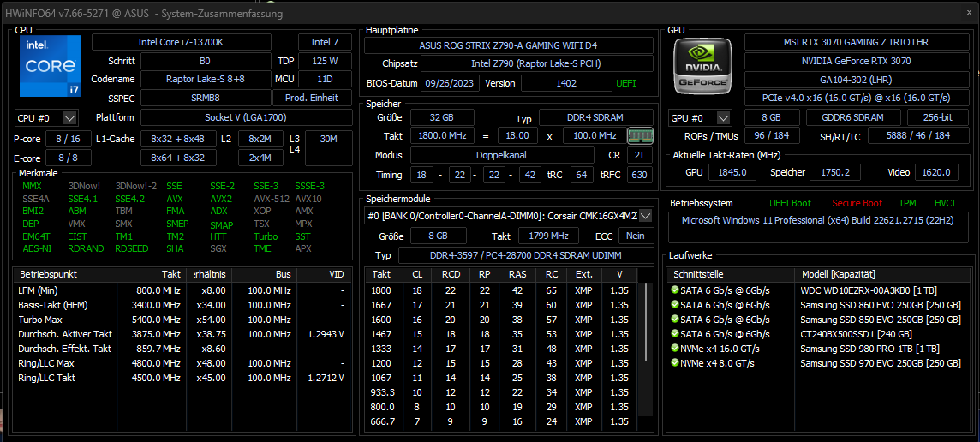Screen dimensions: 980x442
Task: Select the LFM (Min) row
Action: click(182, 290)
